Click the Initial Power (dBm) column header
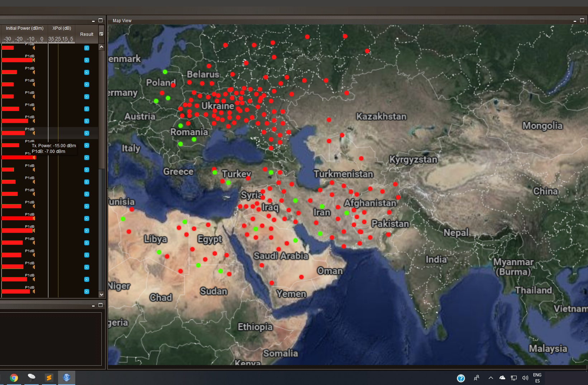Screen dimensions: 588x385 pyautogui.click(x=25, y=28)
